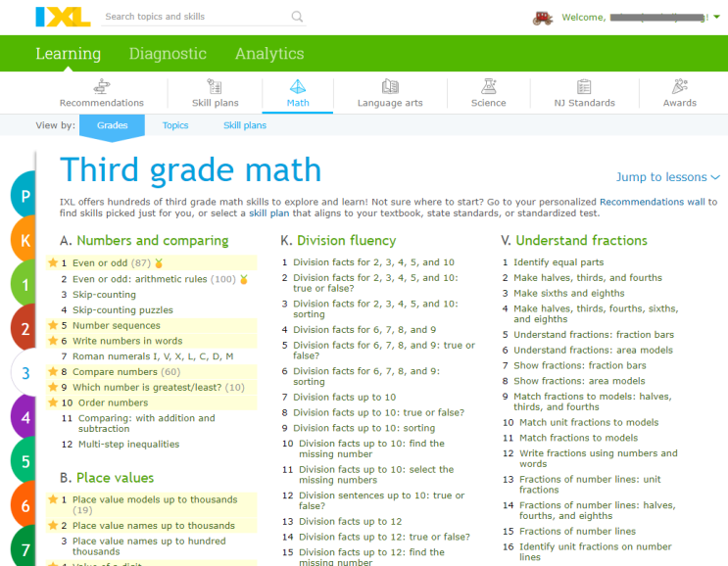Screen dimensions: 728x566
Task: Open the NJ Standards checklist icon
Action: 584,86
